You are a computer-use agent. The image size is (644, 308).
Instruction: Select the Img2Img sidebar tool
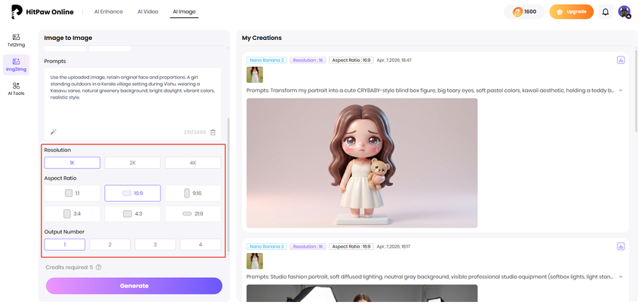16,64
